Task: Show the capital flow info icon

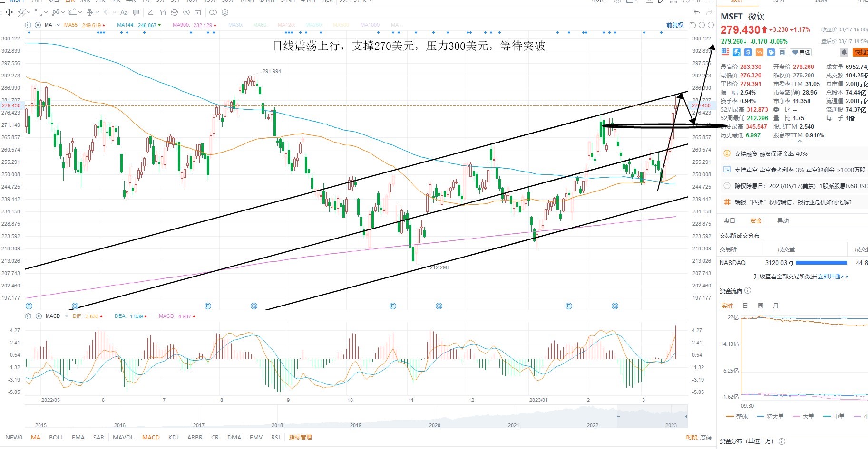Action: coord(748,291)
